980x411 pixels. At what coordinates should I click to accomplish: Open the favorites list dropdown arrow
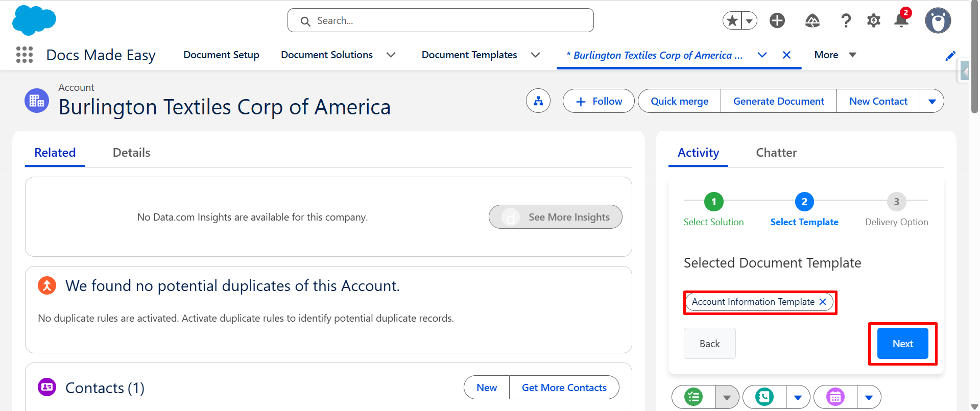click(x=749, y=20)
